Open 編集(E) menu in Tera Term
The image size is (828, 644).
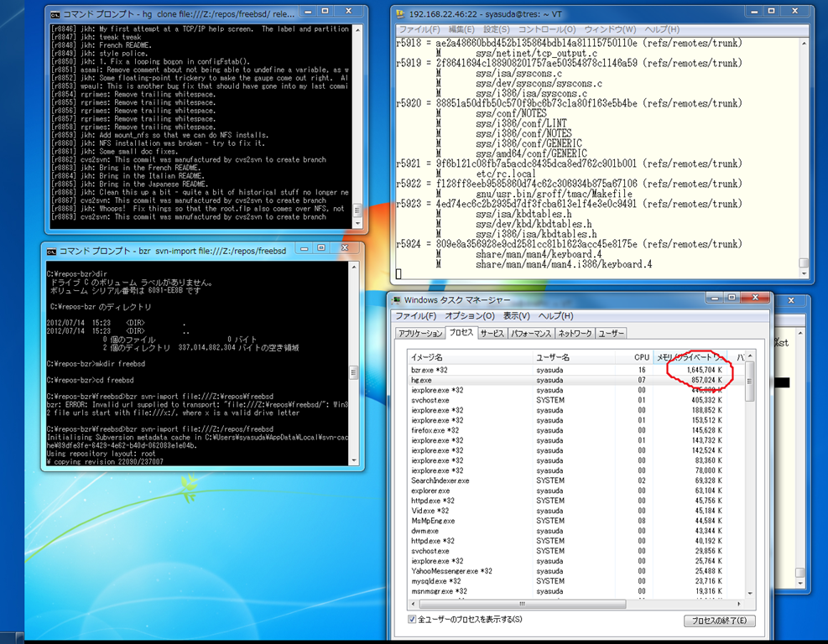tap(461, 29)
